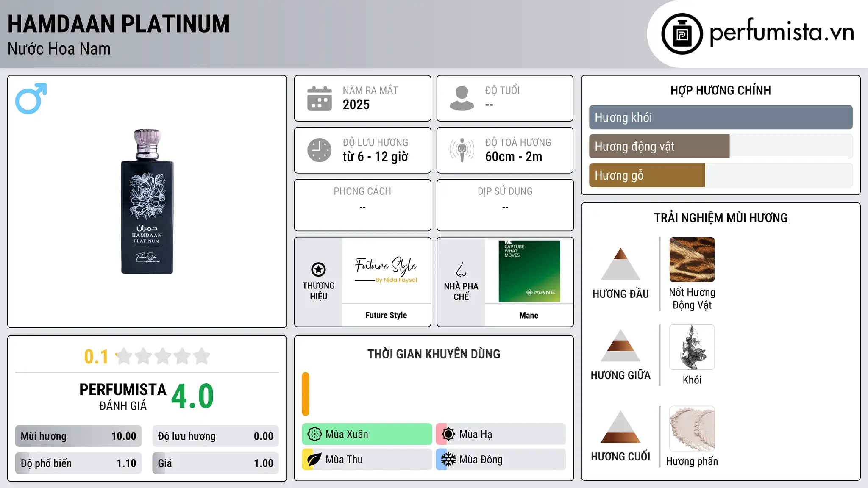Open the Future Style brand logo

(386, 270)
